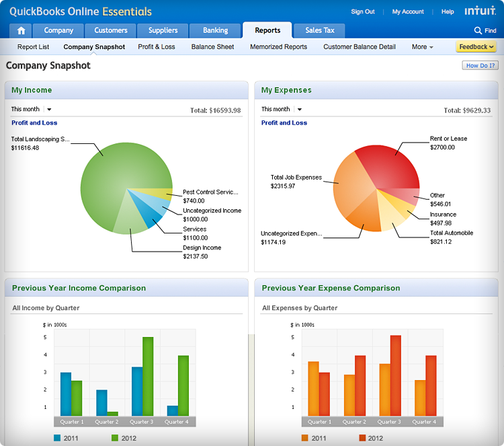The height and width of the screenshot is (446, 504).
Task: Click the Rent or Lease label
Action: (x=448, y=139)
